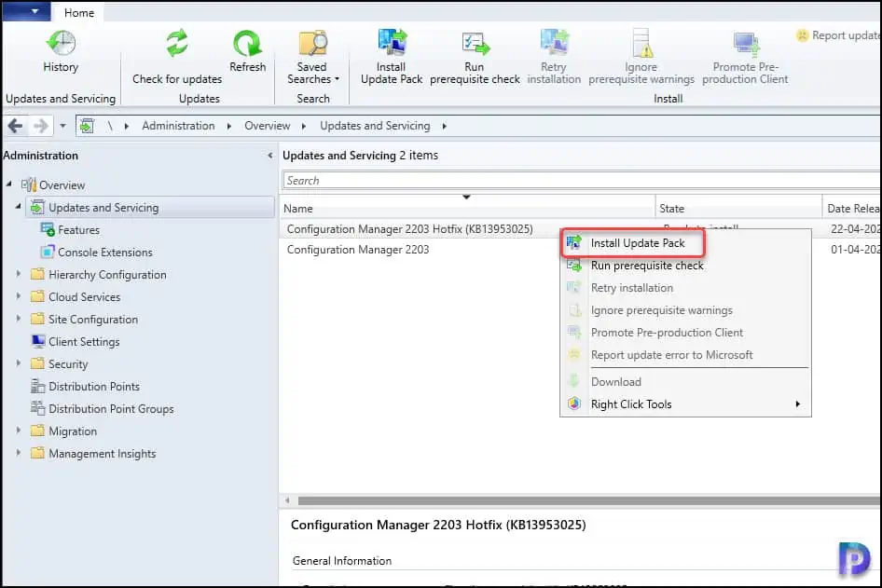This screenshot has height=588, width=882.
Task: Select the Hierarchy Configuration folder
Action: 107,275
